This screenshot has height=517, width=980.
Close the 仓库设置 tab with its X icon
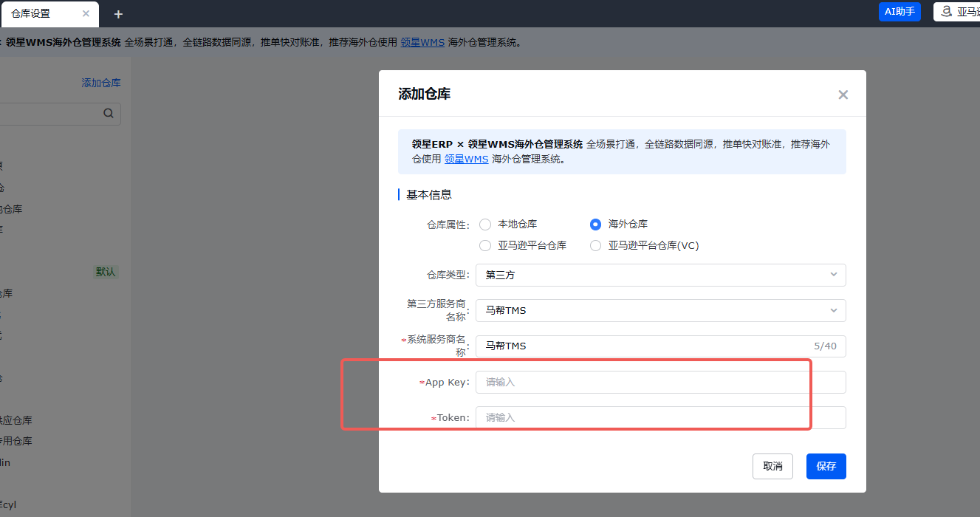point(86,14)
